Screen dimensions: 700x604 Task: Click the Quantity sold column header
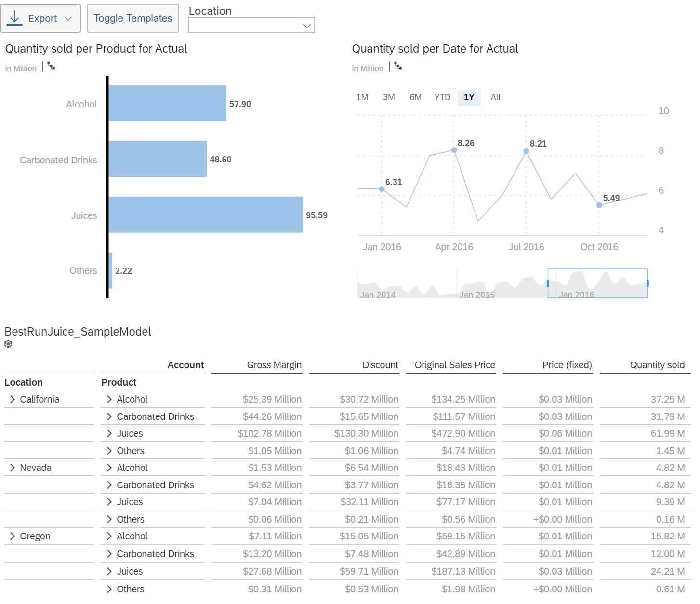pos(657,365)
